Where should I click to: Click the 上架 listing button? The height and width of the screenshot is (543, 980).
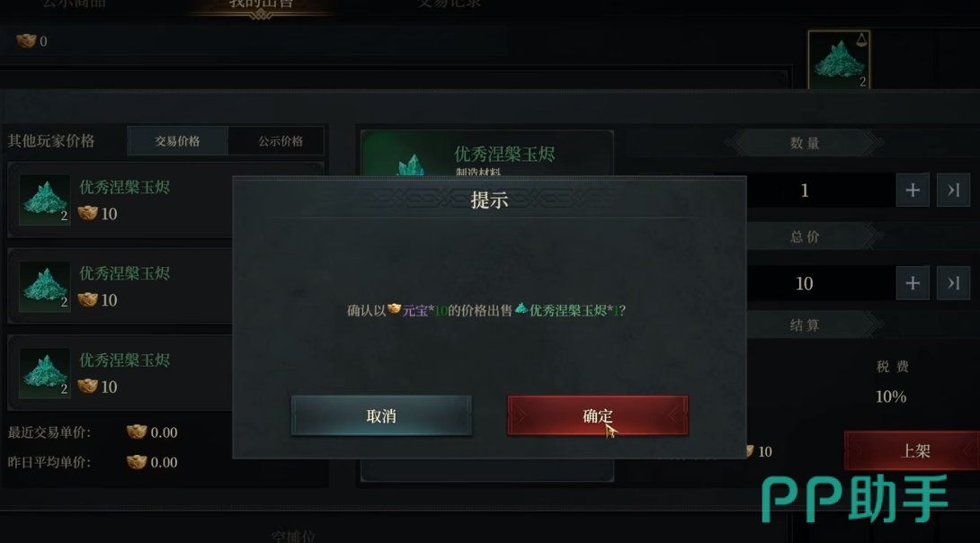coord(913,450)
